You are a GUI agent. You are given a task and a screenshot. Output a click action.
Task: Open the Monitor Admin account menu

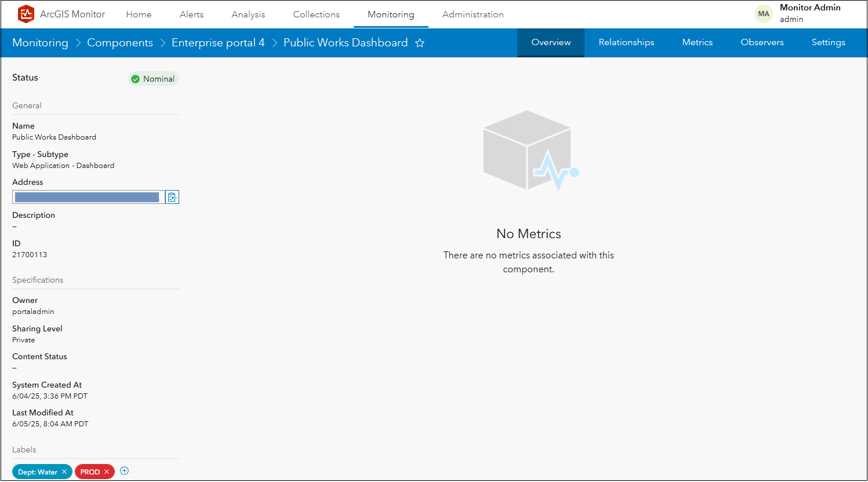coord(810,13)
